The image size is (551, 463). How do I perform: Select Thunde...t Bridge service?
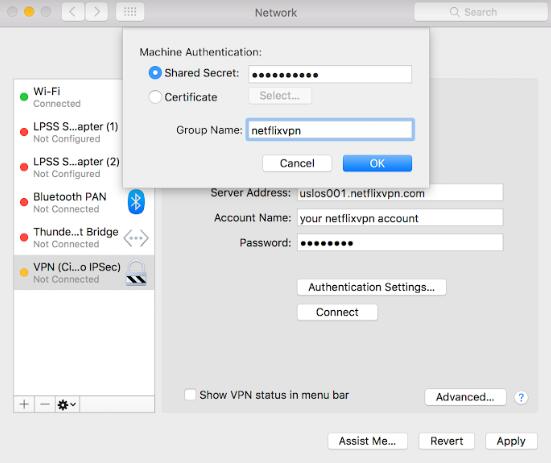[x=84, y=237]
